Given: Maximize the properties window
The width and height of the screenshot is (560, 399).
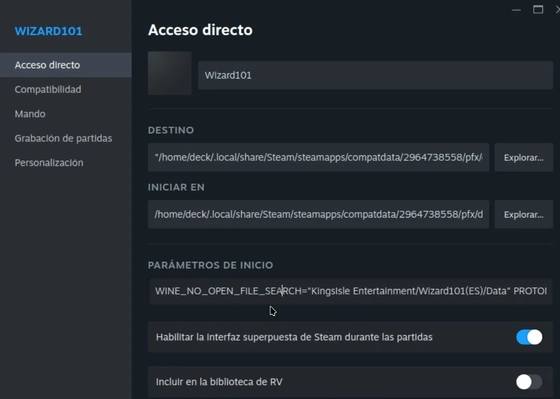Looking at the screenshot, I should (x=538, y=10).
